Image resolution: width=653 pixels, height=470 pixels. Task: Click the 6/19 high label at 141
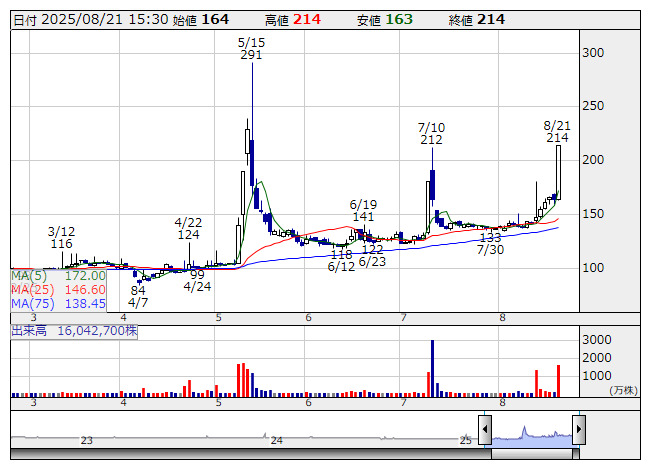pyautogui.click(x=362, y=210)
